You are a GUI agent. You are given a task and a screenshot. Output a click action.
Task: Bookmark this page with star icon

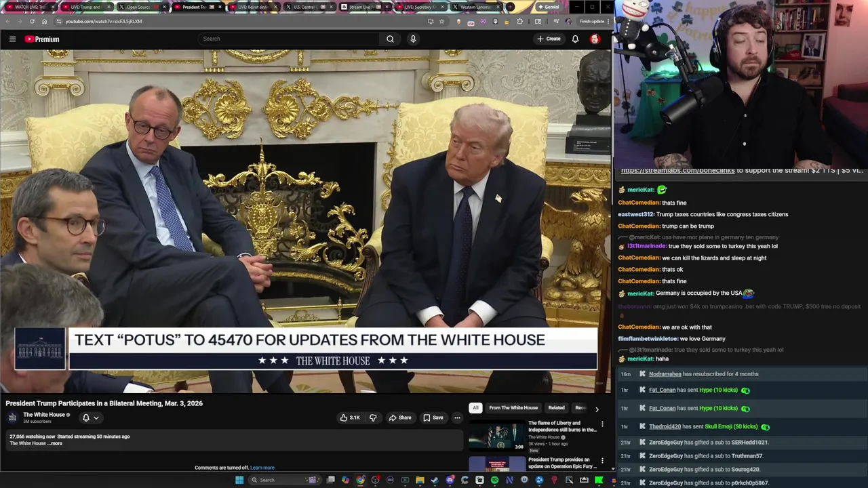tap(441, 21)
